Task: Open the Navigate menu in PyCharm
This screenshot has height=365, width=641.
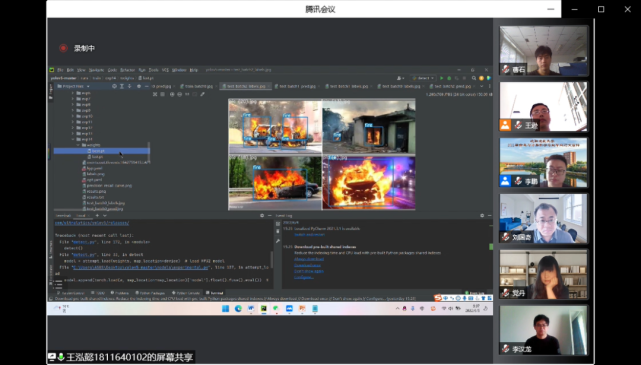Action: pos(96,70)
